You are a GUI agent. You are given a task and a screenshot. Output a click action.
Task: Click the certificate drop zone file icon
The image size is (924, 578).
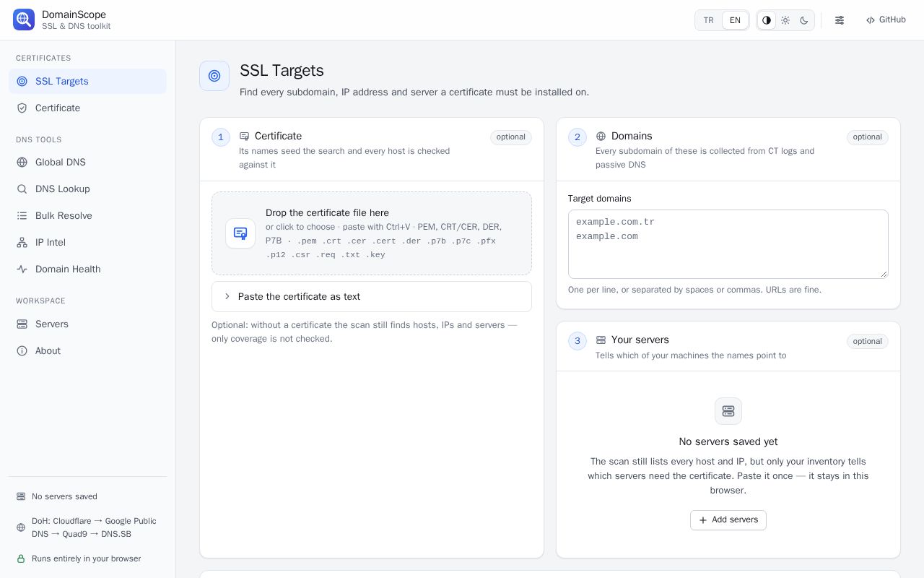[240, 233]
